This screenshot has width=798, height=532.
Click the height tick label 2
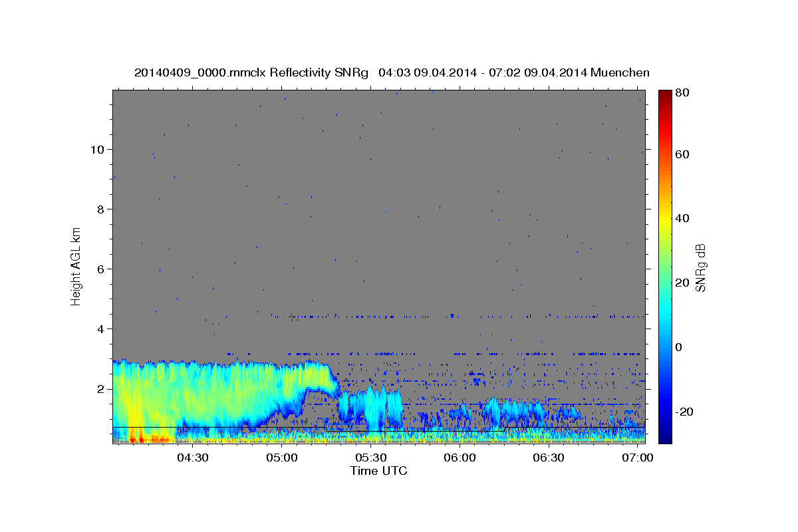(x=101, y=389)
